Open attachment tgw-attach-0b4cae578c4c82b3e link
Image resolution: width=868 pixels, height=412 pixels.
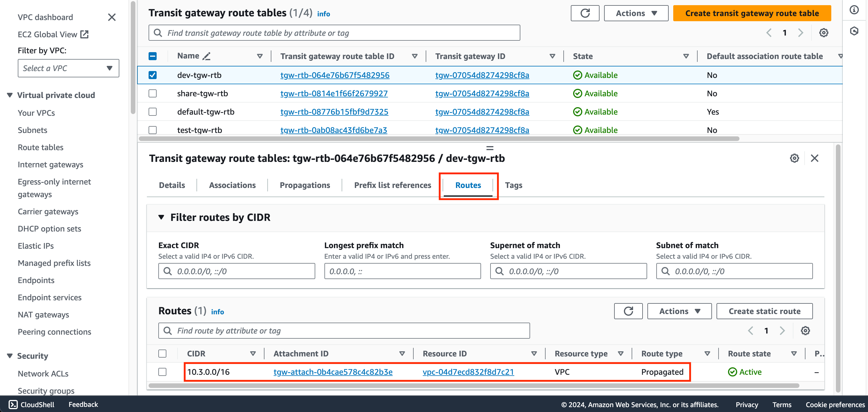[x=333, y=372]
